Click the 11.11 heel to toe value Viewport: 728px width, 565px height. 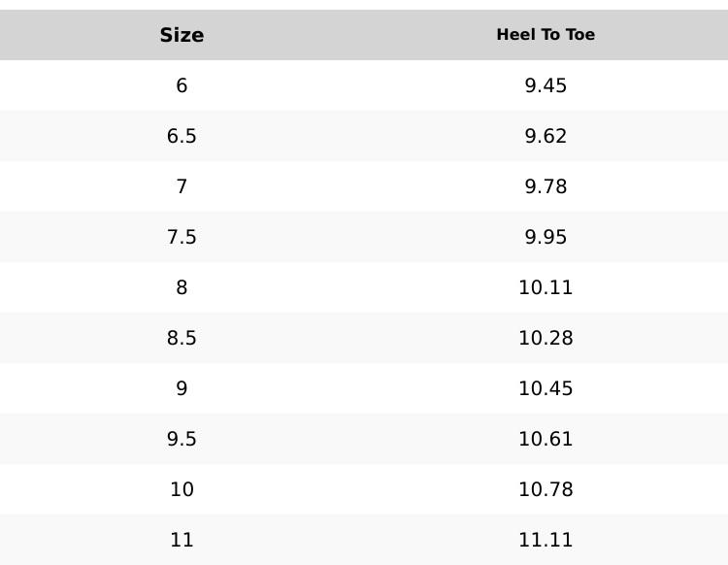click(x=546, y=540)
